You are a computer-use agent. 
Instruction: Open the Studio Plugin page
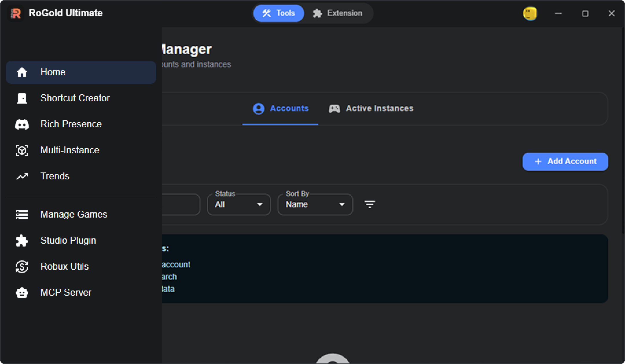tap(81, 240)
